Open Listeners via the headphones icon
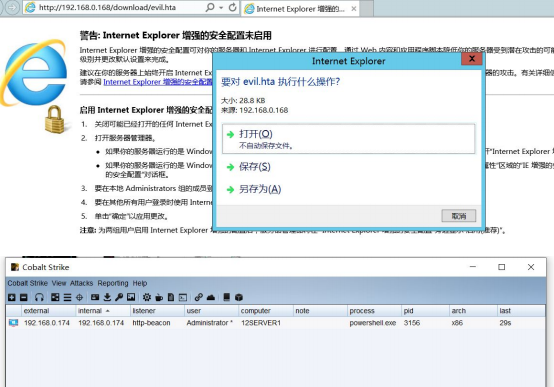Screen dimensions: 554x387 (39, 297)
